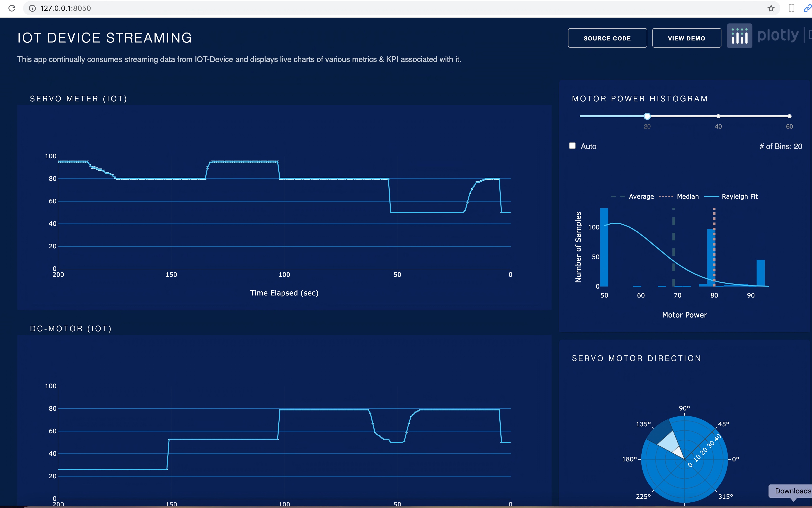This screenshot has width=812, height=508.
Task: Toggle the Average trace in histogram legend
Action: [x=641, y=197]
